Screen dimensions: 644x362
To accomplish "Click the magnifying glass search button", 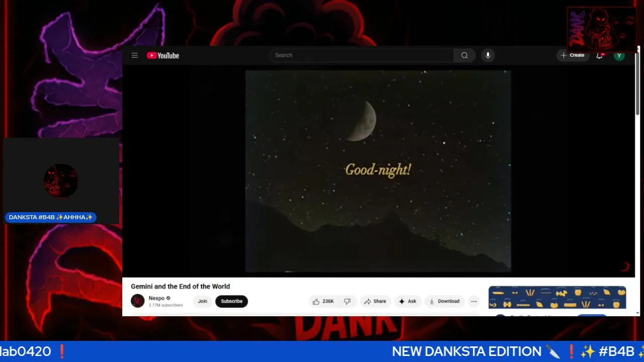I will [x=464, y=55].
